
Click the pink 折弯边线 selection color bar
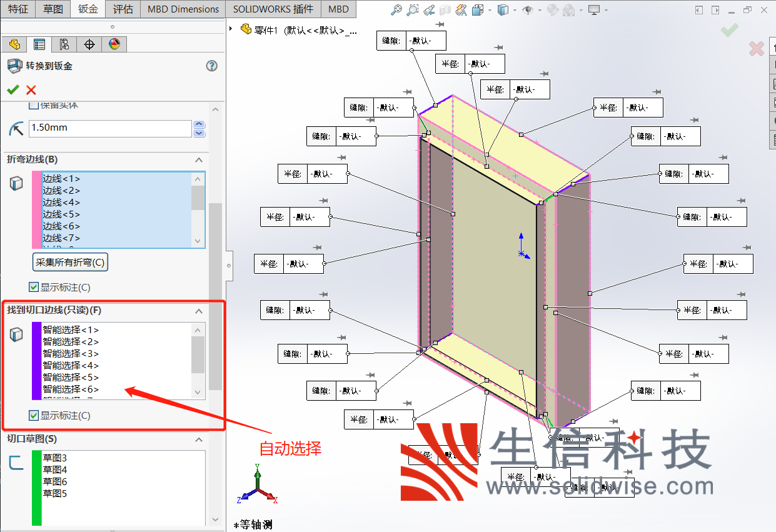(x=36, y=209)
